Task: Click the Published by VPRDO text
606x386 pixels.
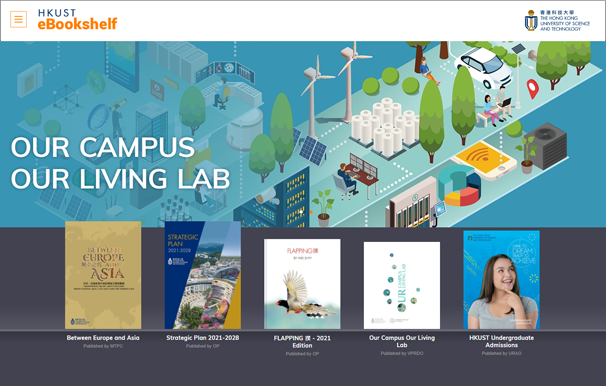Action: 402,354
